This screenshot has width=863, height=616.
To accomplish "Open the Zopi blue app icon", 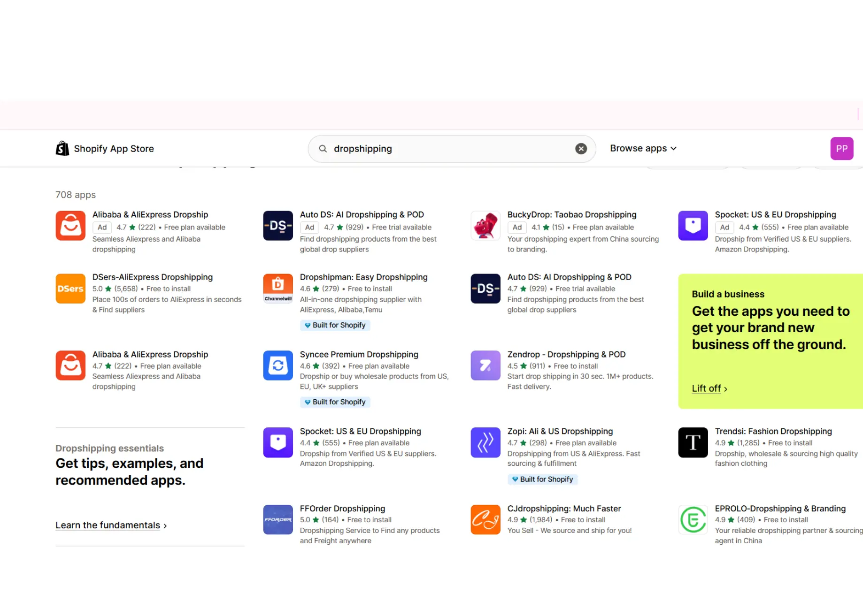I will point(485,442).
